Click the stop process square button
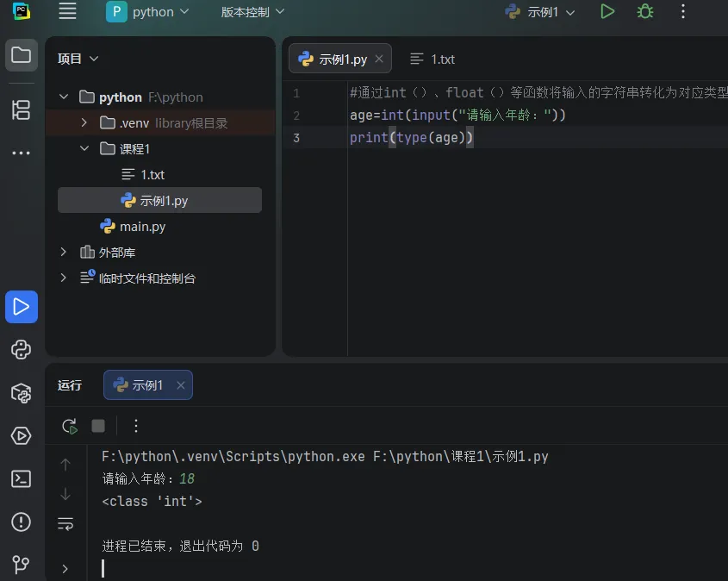Image resolution: width=728 pixels, height=581 pixels. [x=98, y=426]
